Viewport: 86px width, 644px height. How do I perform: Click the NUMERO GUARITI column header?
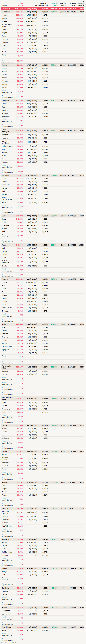click(x=54, y=5)
